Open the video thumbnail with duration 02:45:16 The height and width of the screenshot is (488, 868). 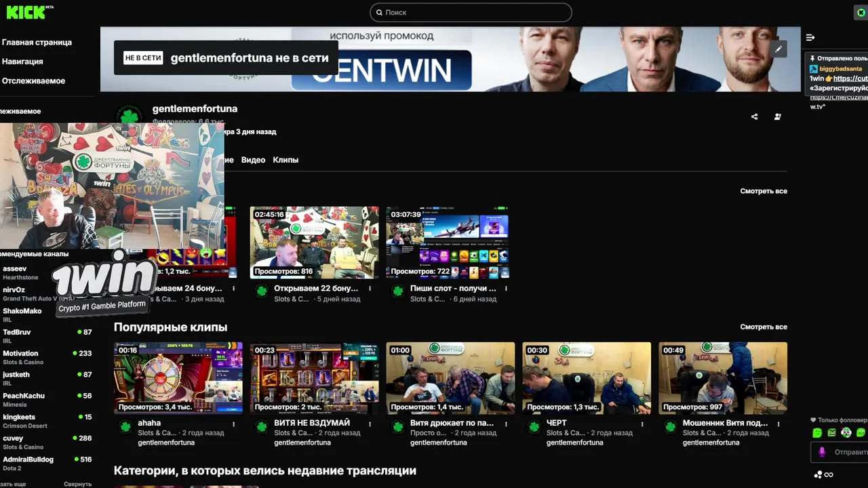point(314,243)
